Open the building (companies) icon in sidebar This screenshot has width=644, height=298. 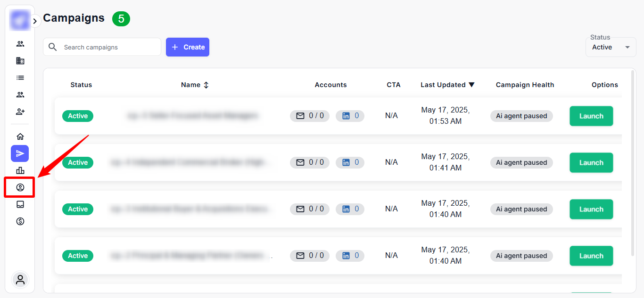[x=20, y=61]
